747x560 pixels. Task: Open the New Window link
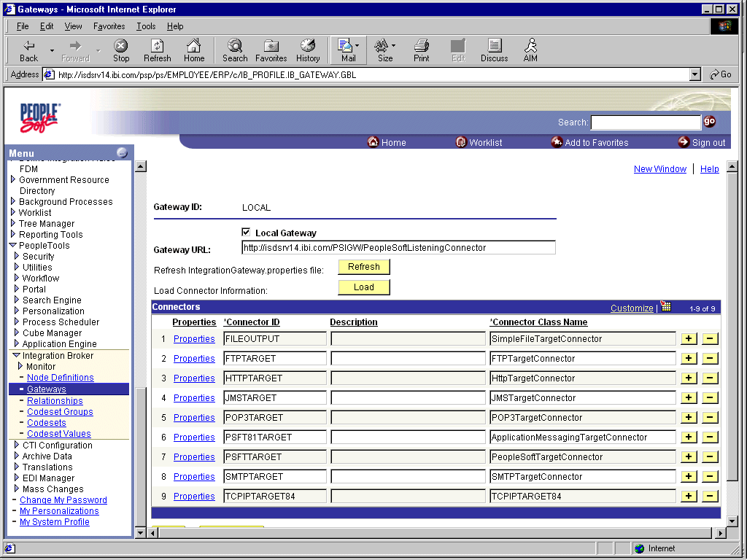point(659,168)
